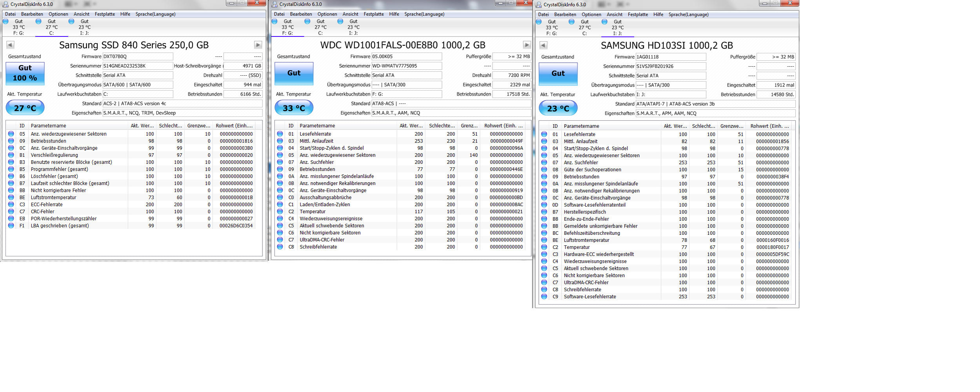The image size is (980, 392).
Task: Click status icon of Verschleißregulierung row
Action: point(11,155)
